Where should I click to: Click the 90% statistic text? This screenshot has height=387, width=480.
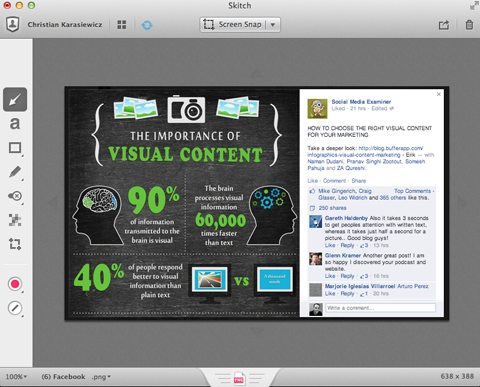(x=154, y=200)
